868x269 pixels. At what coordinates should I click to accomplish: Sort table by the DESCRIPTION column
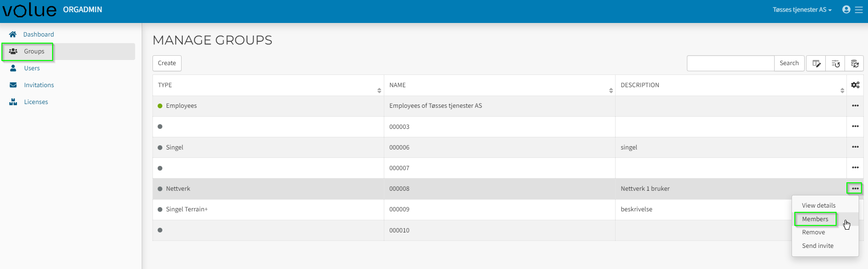(x=842, y=90)
